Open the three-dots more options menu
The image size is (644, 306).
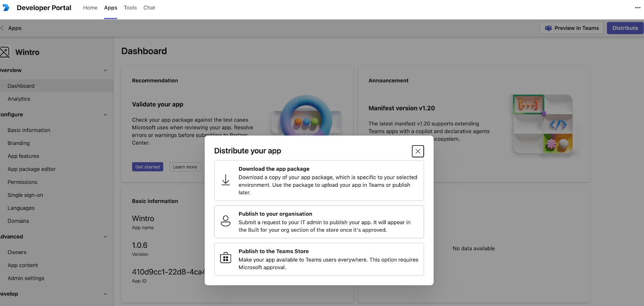coord(638,8)
